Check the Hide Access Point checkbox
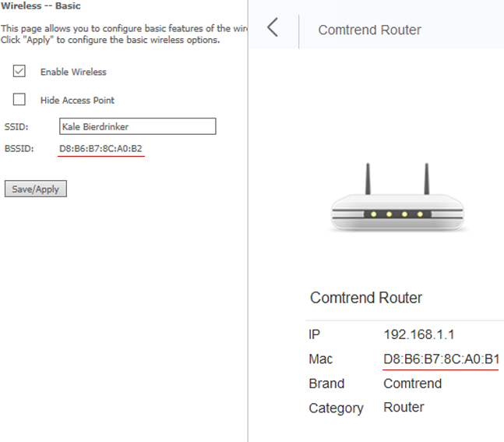 [x=19, y=100]
